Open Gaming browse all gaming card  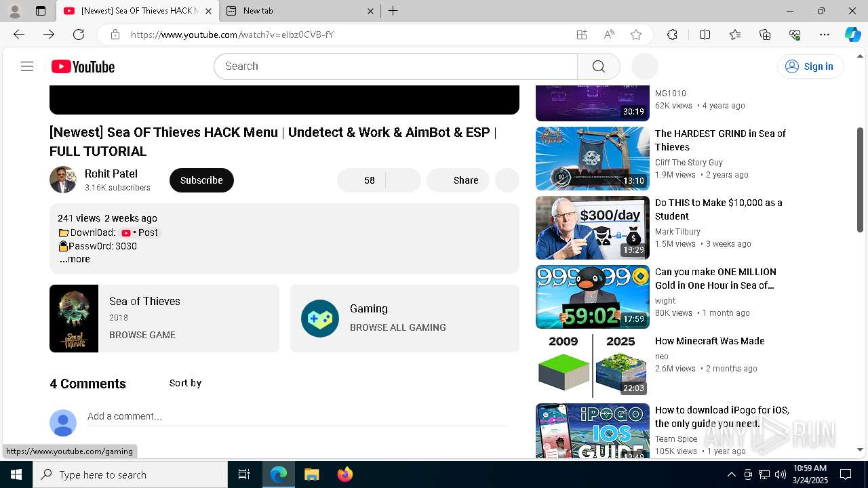coord(405,319)
